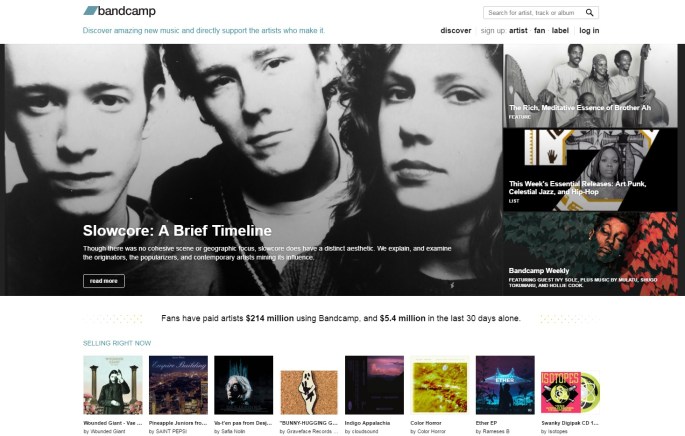Image resolution: width=685 pixels, height=436 pixels.
Task: Click the magnifying glass search icon
Action: [589, 13]
